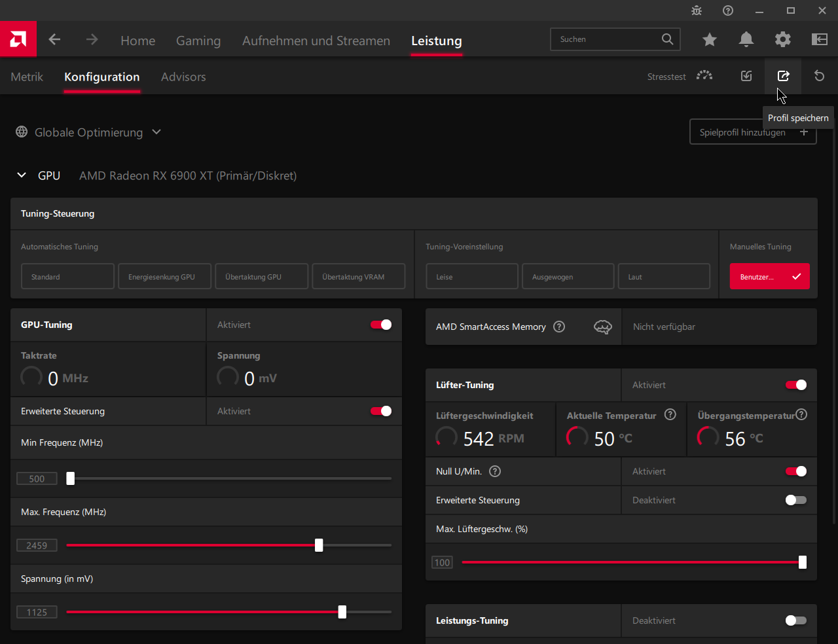Viewport: 838px width, 644px height.
Task: Select the Übertaktung GPU preset
Action: 261,276
